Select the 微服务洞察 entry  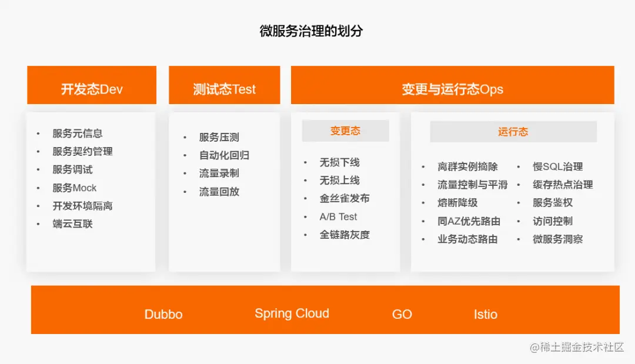pyautogui.click(x=557, y=239)
